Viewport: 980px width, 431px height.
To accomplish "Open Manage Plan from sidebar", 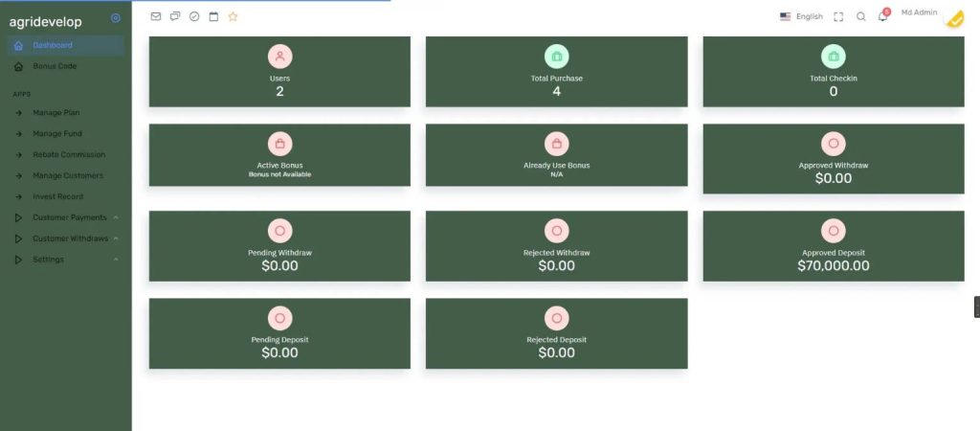I will tap(56, 113).
